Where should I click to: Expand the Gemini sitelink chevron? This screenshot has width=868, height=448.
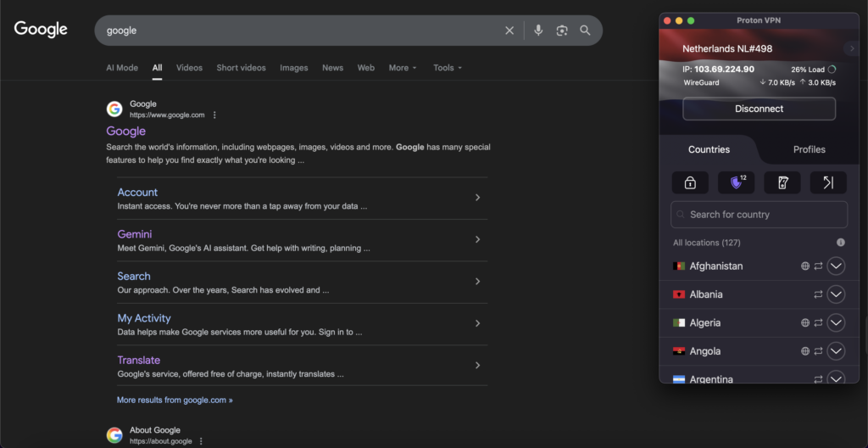pos(478,239)
